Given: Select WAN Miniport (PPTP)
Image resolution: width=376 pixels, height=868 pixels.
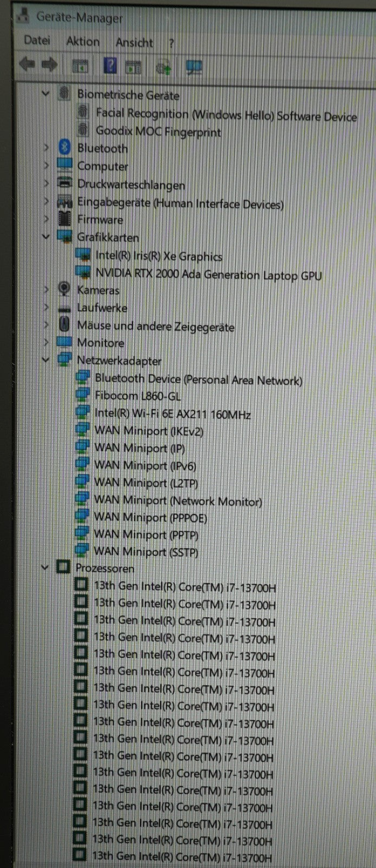Looking at the screenshot, I should pos(146,535).
